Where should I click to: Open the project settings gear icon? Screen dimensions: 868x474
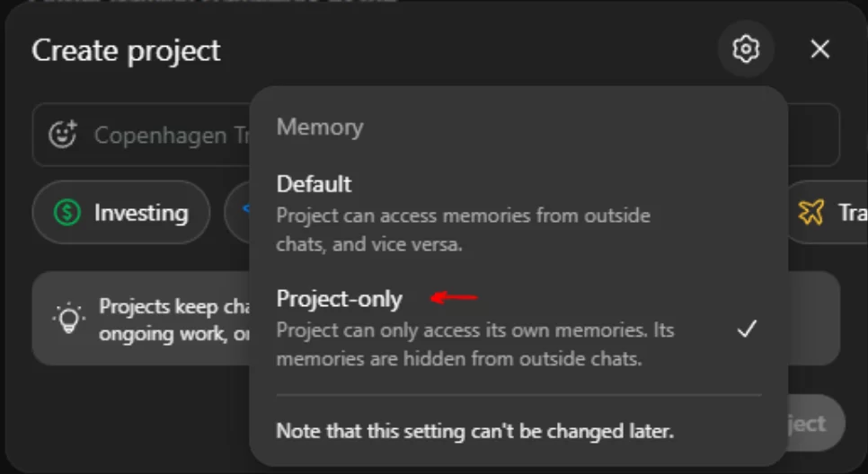[746, 49]
